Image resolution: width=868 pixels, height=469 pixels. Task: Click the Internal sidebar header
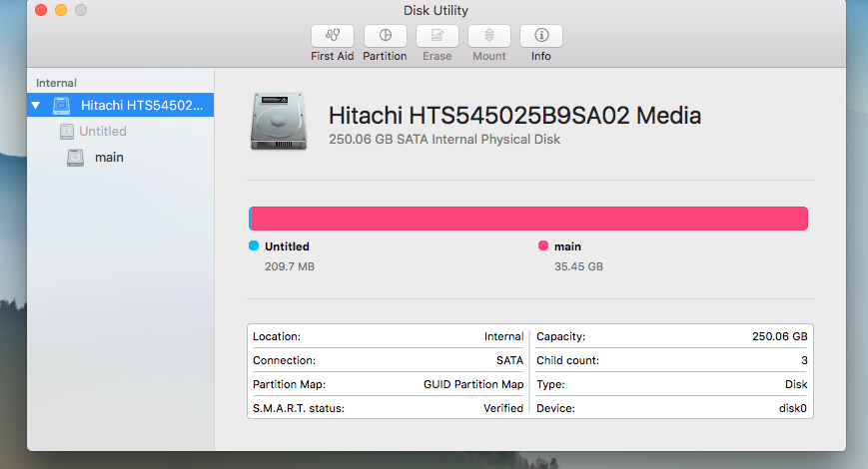click(57, 83)
